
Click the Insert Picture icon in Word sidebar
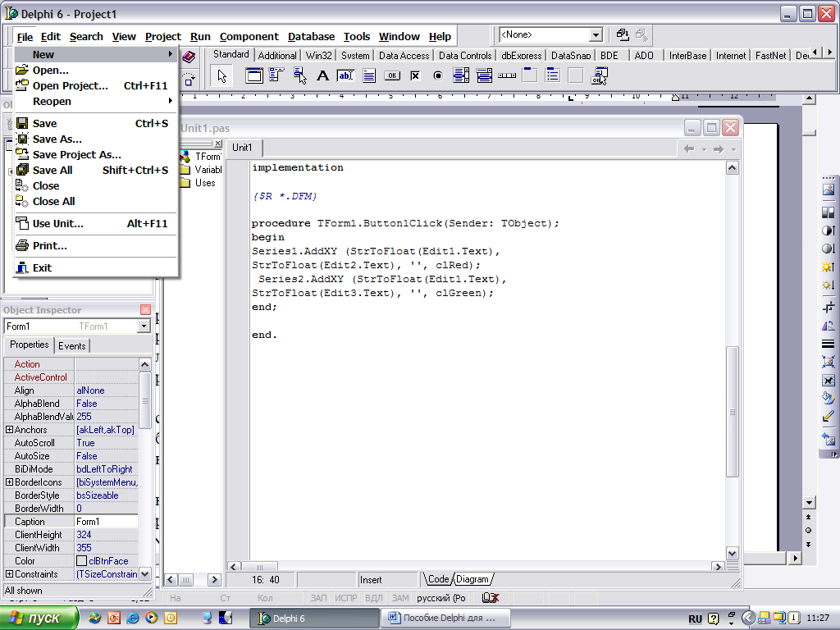coord(829,189)
